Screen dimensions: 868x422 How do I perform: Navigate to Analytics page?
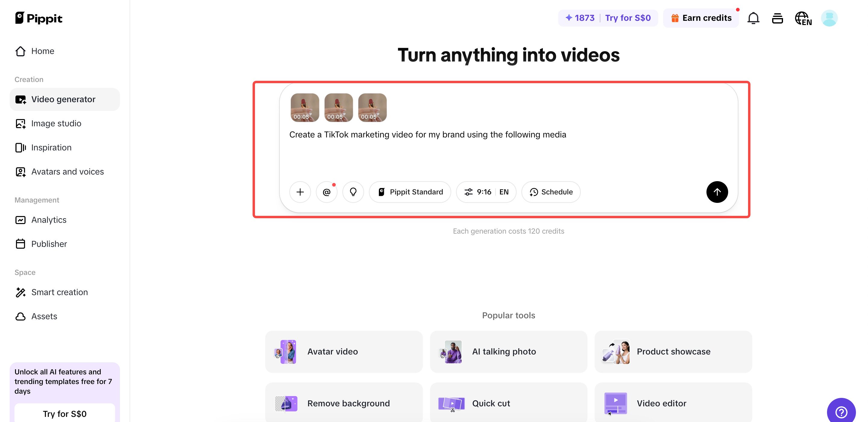[49, 220]
